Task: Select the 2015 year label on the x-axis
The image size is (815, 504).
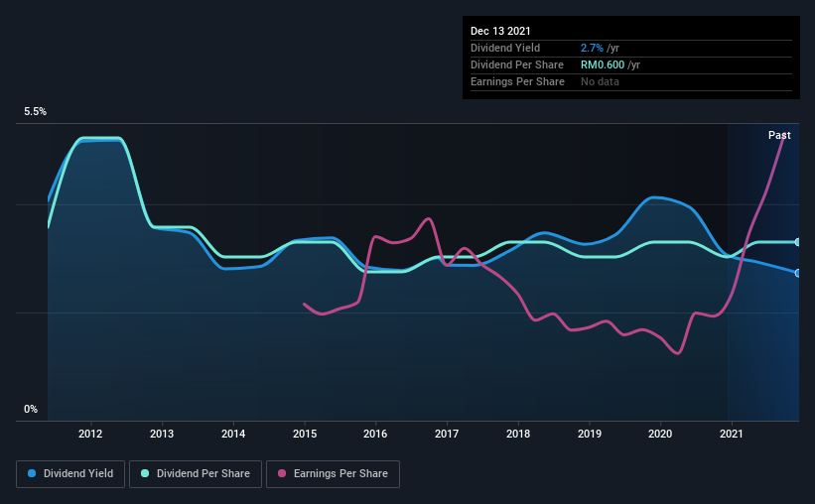Action: point(305,434)
